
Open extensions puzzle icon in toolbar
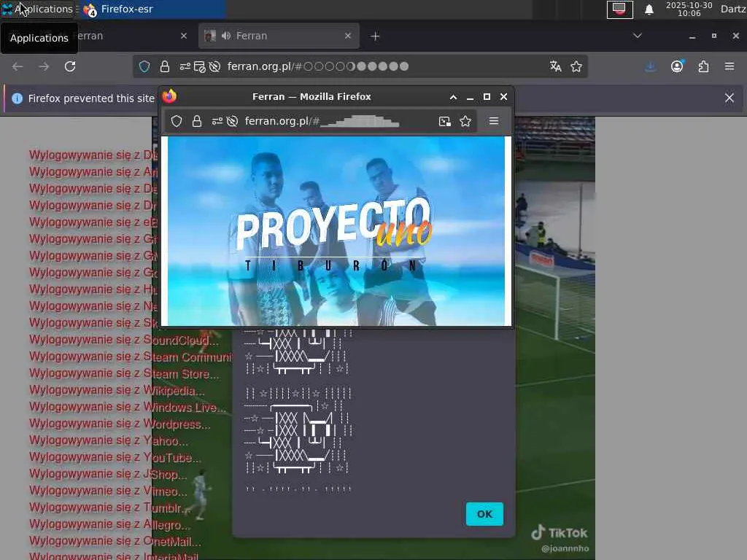(x=703, y=66)
